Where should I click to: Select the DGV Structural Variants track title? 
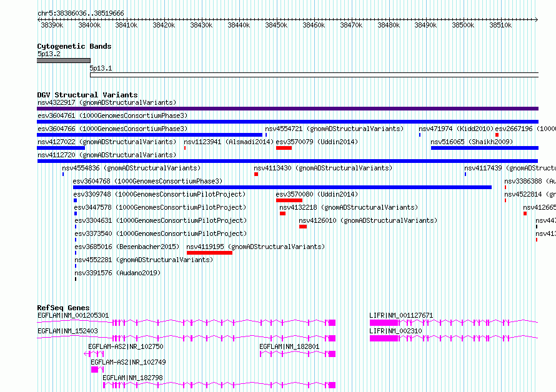point(87,95)
